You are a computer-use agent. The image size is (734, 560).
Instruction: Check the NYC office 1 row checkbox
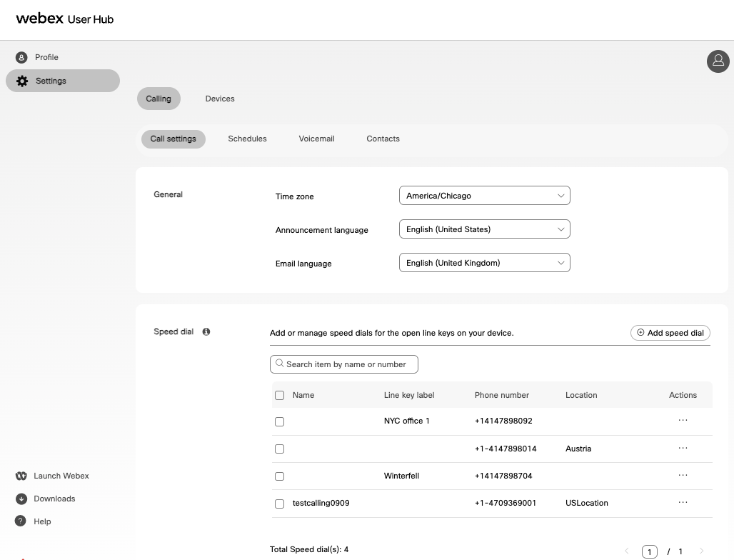[279, 421]
